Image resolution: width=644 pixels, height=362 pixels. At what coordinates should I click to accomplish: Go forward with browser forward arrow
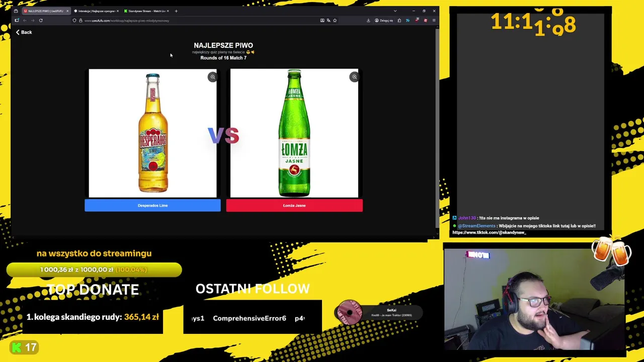[x=33, y=21]
